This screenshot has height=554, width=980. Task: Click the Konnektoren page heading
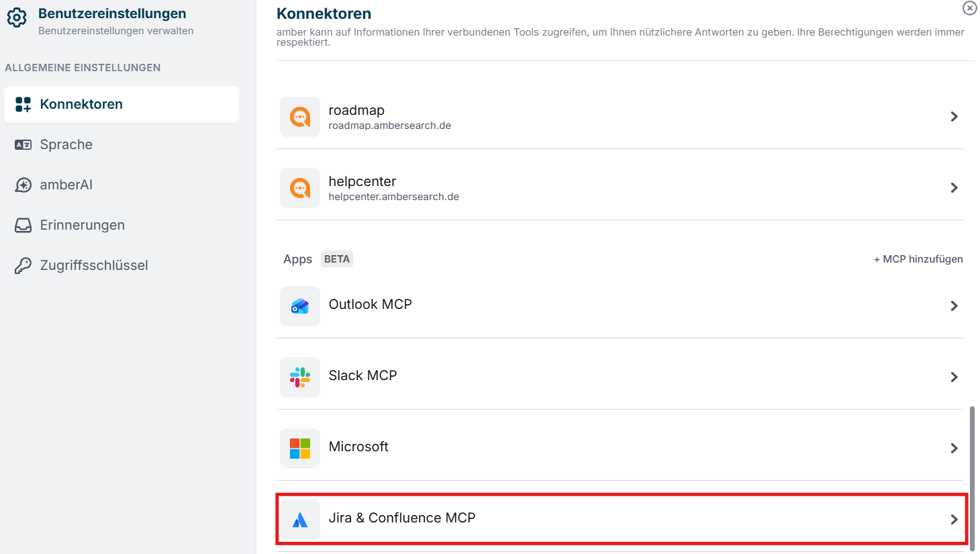(x=324, y=13)
